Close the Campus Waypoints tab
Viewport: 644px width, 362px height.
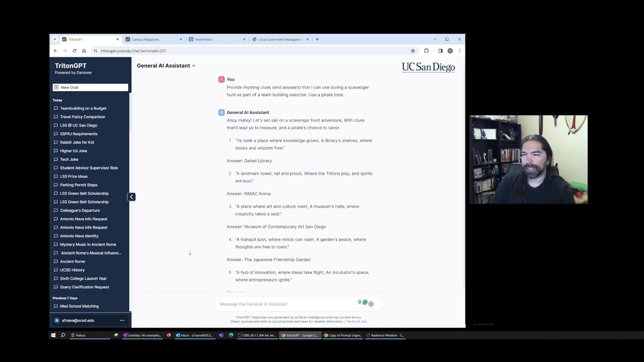tap(181, 39)
